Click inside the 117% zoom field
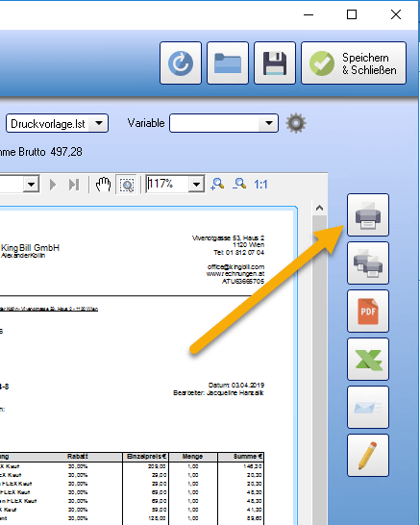 166,184
